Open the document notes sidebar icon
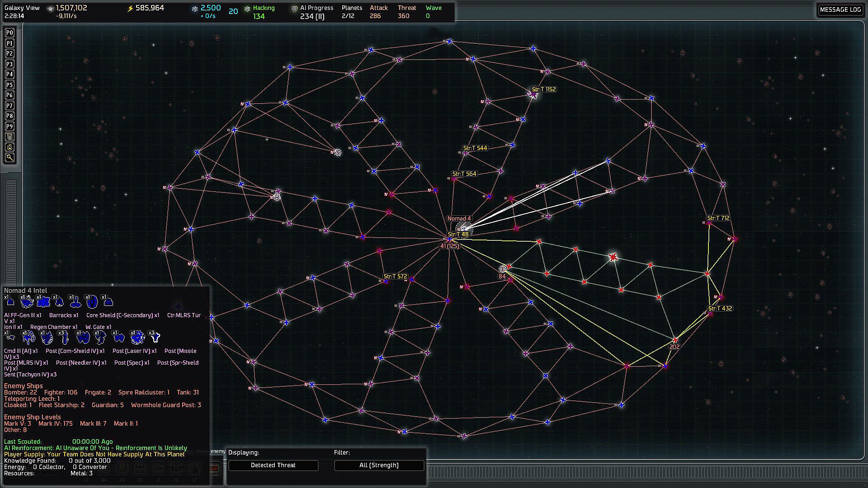Screen dimensions: 868x488 click(9, 137)
